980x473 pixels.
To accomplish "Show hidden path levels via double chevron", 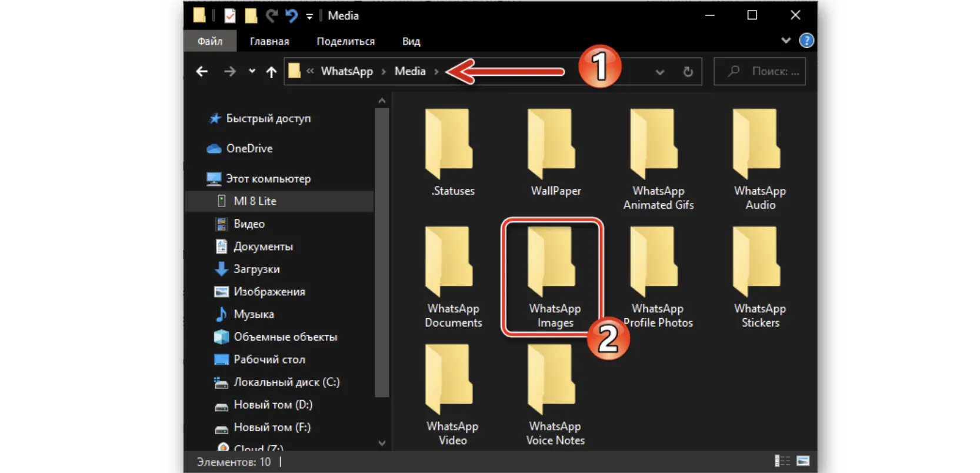I will tap(310, 71).
